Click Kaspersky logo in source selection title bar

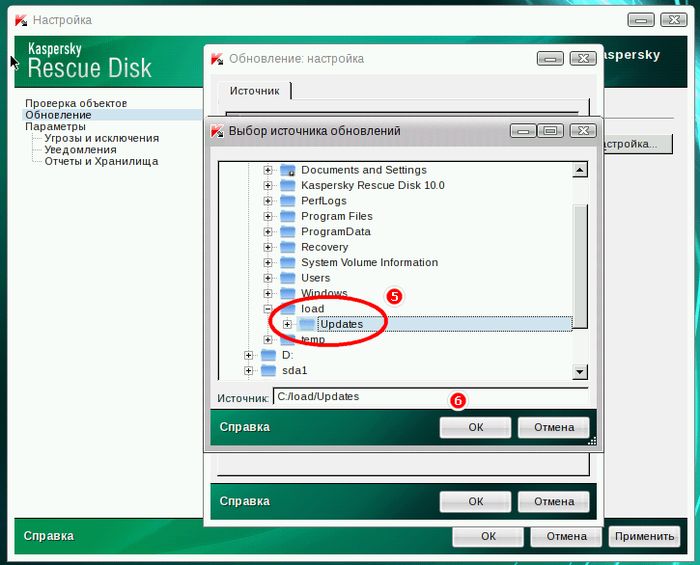click(217, 131)
